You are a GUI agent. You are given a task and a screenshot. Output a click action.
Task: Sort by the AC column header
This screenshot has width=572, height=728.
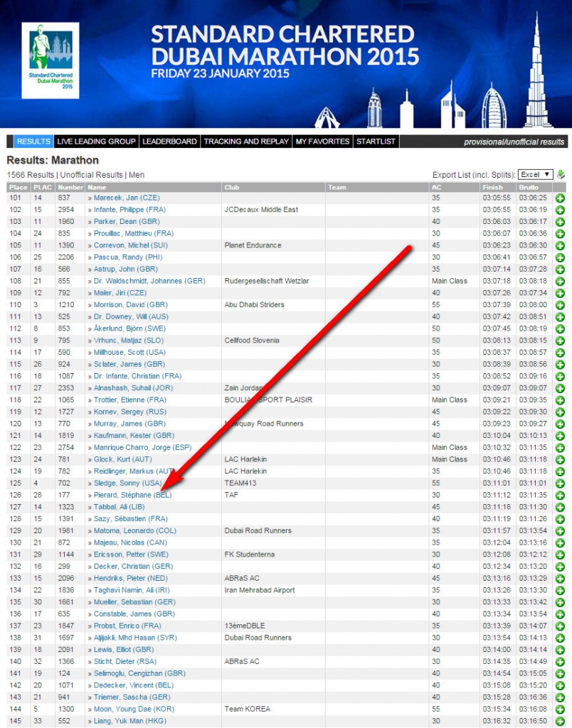click(436, 188)
